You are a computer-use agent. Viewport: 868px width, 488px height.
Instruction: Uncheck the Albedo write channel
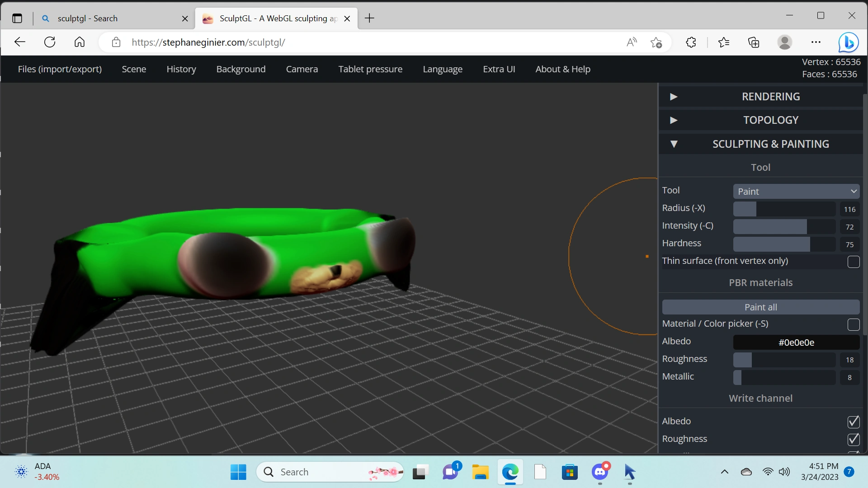pos(853,422)
